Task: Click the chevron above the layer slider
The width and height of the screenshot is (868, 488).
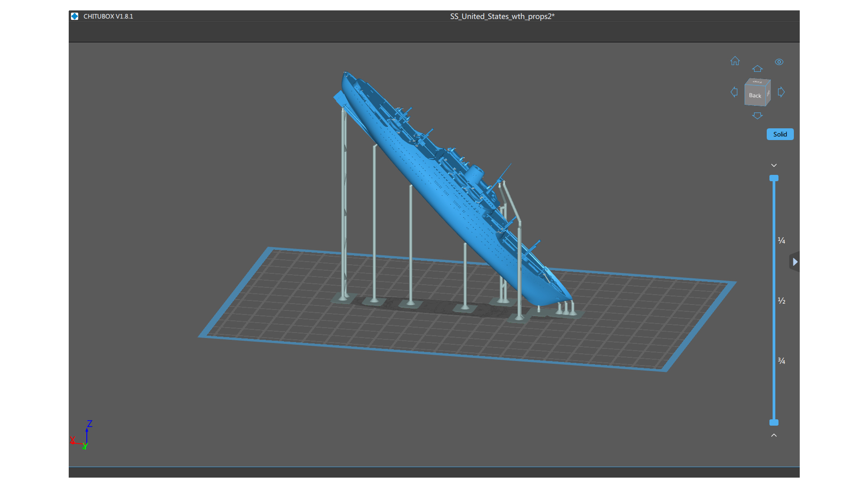Action: click(x=774, y=165)
